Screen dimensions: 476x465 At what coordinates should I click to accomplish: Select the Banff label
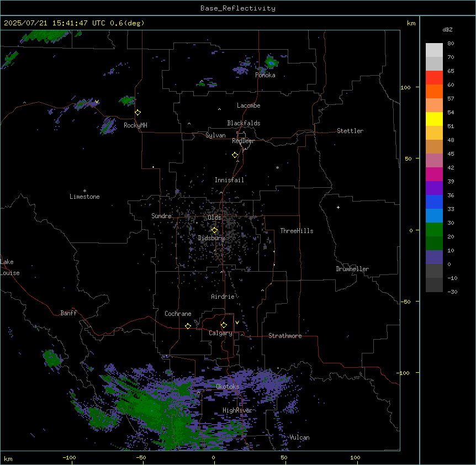click(x=68, y=313)
